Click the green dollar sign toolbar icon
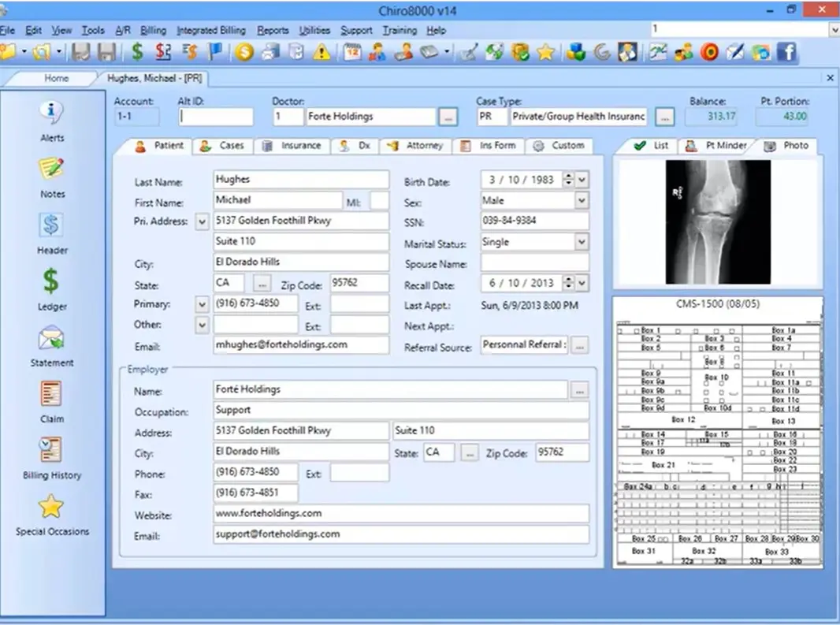The image size is (840, 625). tap(137, 53)
